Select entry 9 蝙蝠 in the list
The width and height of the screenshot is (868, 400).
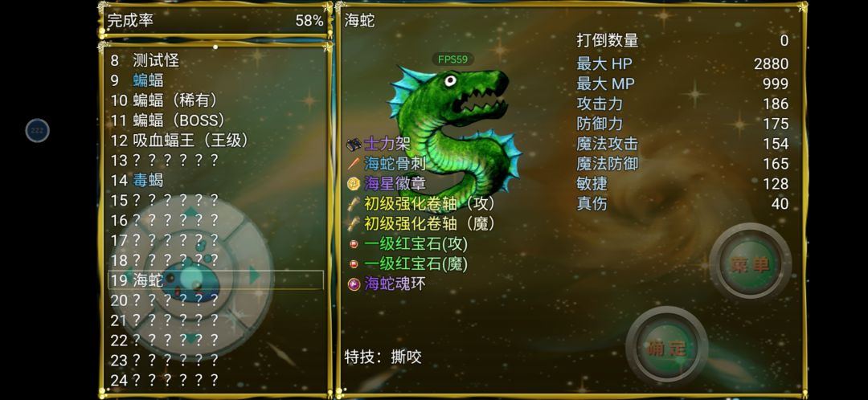[x=215, y=80]
